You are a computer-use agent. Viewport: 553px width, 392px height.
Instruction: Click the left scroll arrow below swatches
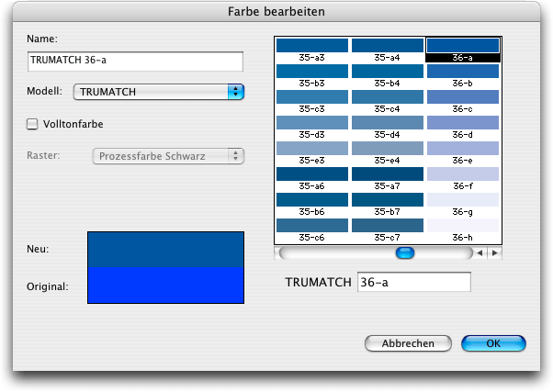[480, 252]
